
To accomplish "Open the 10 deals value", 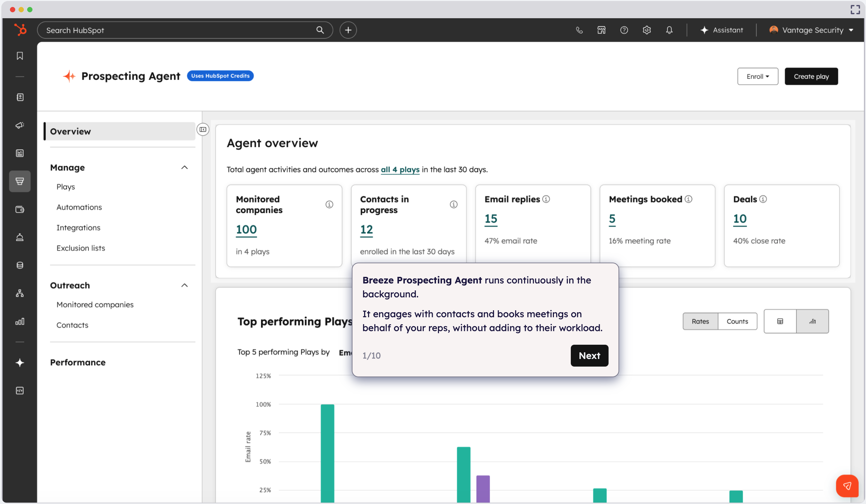I will tap(740, 219).
